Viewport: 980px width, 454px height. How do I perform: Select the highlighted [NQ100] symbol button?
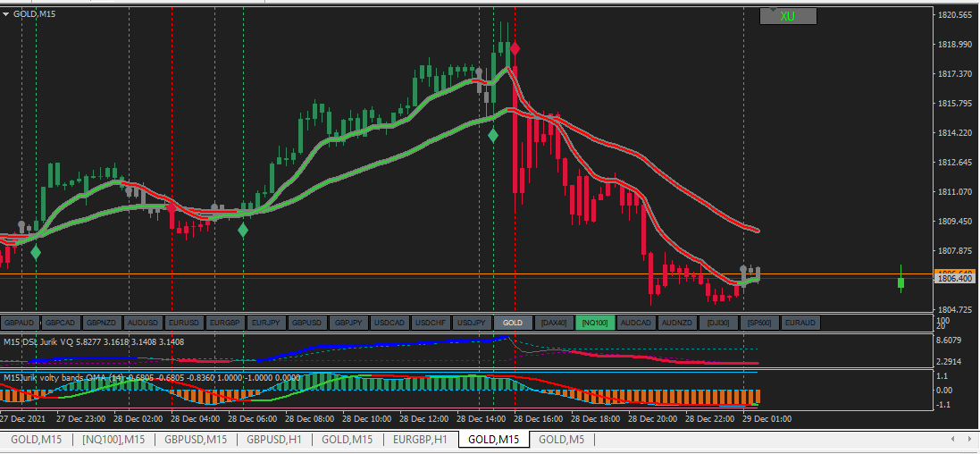(x=595, y=323)
